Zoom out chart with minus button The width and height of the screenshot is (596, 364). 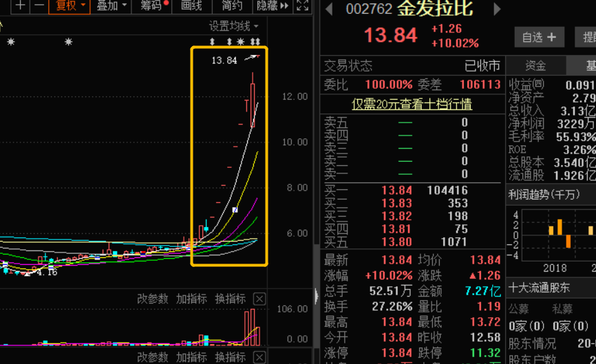[39, 6]
